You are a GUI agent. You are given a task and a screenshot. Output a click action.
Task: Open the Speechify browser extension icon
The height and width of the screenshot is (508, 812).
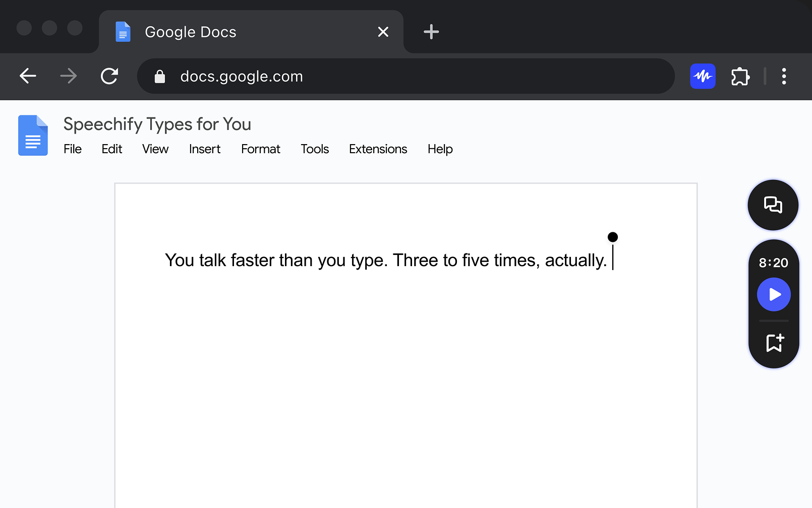pos(703,76)
